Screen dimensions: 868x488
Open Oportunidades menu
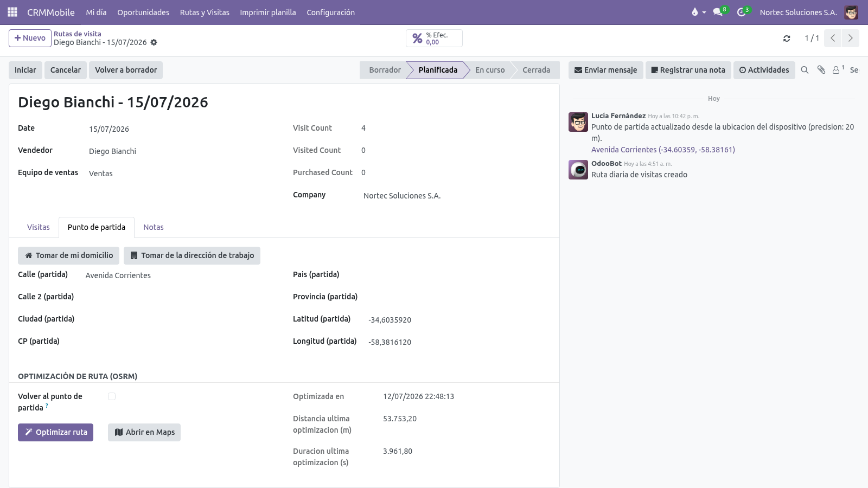tap(143, 12)
